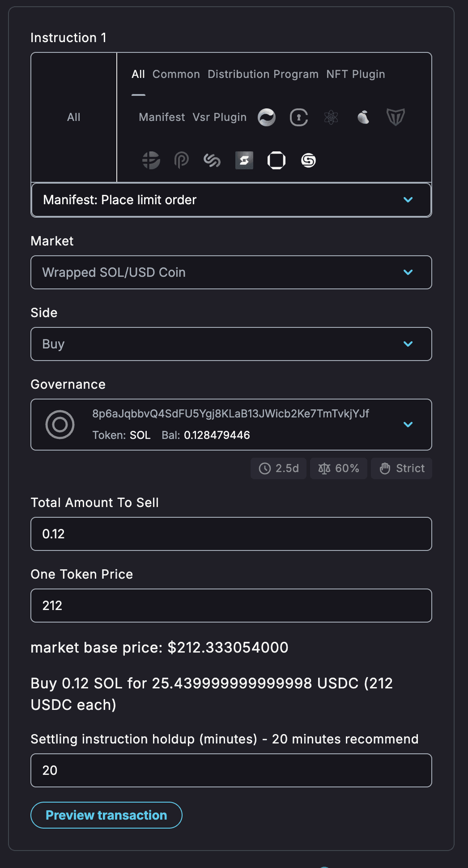This screenshot has height=868, width=468.
Task: Choose the striped globe program icon
Action: coord(151,160)
